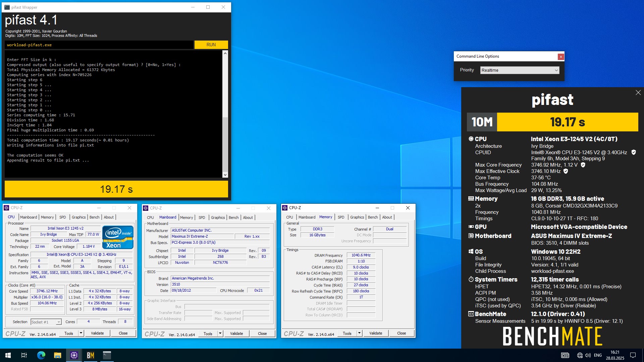The height and width of the screenshot is (362, 644).
Task: Open Task View in the taskbar
Action: pos(24,355)
